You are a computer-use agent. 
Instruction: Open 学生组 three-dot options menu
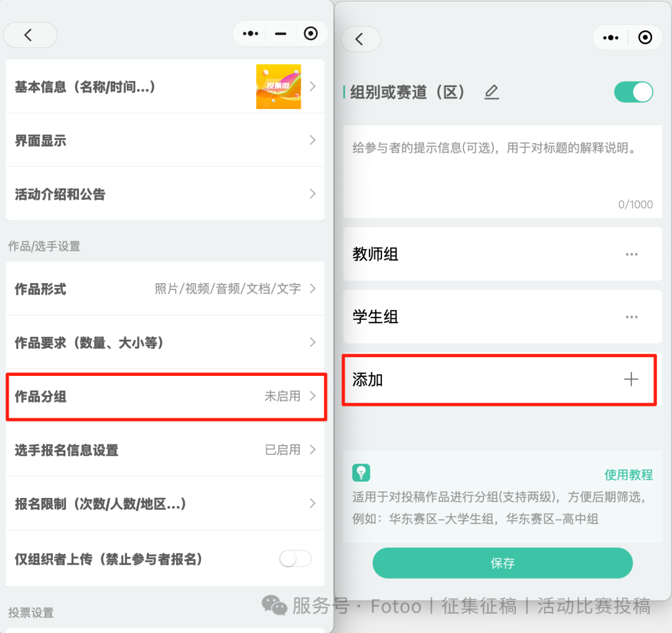coord(632,317)
